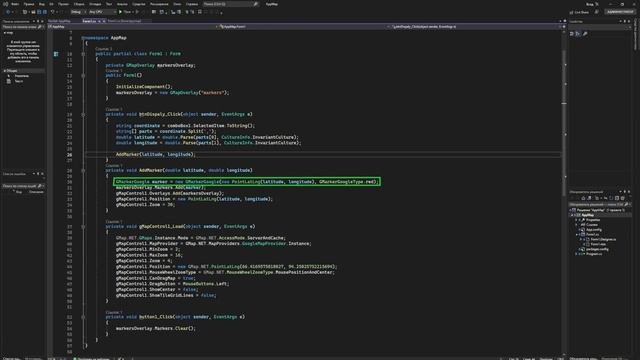640x360 pixels.
Task: Click the class icon beside line 10
Action: coord(56,53)
